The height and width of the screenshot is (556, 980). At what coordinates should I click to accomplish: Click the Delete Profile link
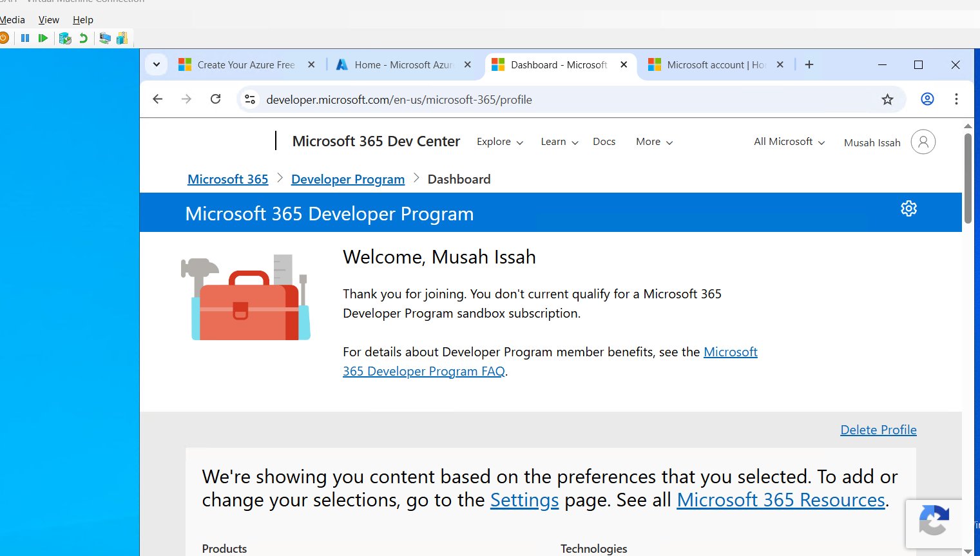(878, 430)
